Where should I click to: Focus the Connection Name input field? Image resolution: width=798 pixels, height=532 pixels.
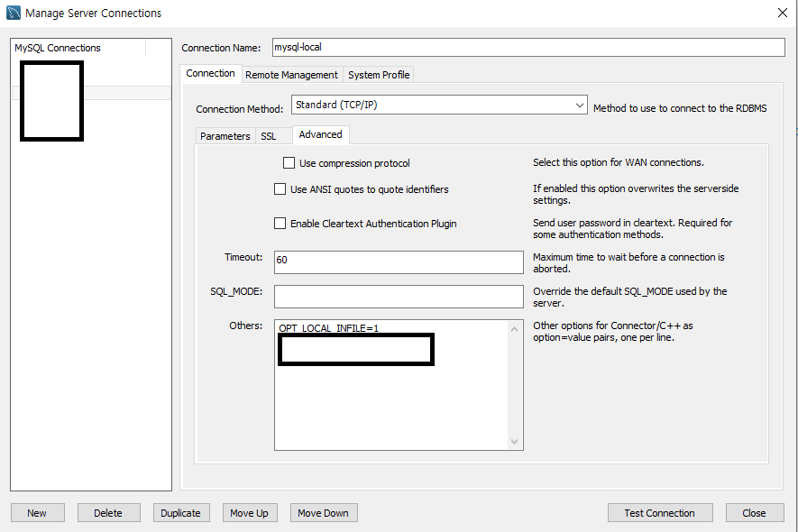pyautogui.click(x=528, y=48)
